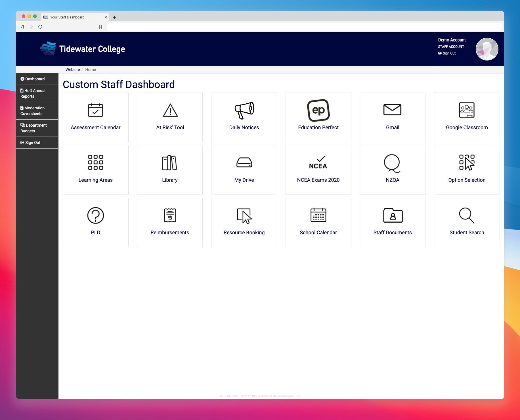Screen dimensions: 520x420
Task: Click the NCEA Exams 2020 icon
Action: click(318, 163)
